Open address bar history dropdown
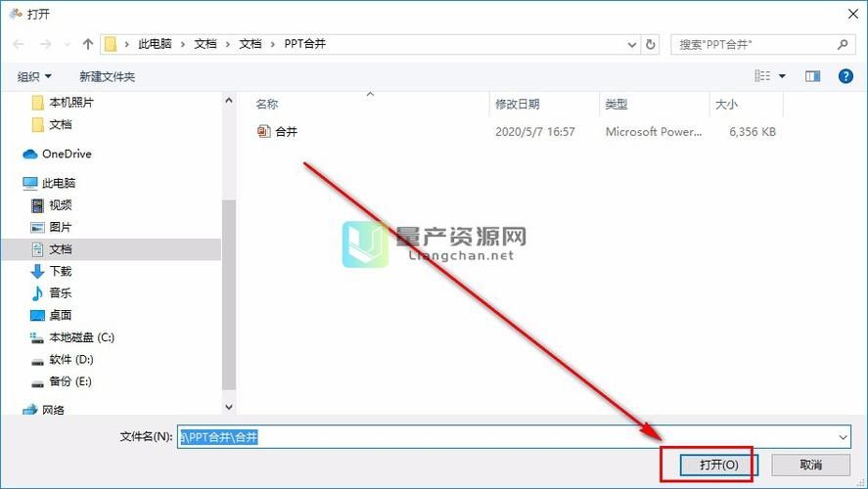The width and height of the screenshot is (868, 489). click(x=631, y=45)
